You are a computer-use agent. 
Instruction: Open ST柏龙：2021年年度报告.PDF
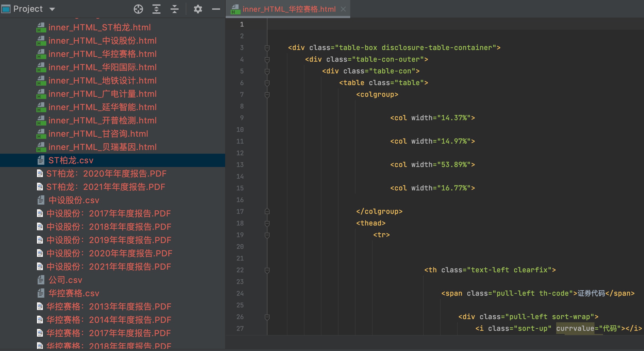[106, 187]
